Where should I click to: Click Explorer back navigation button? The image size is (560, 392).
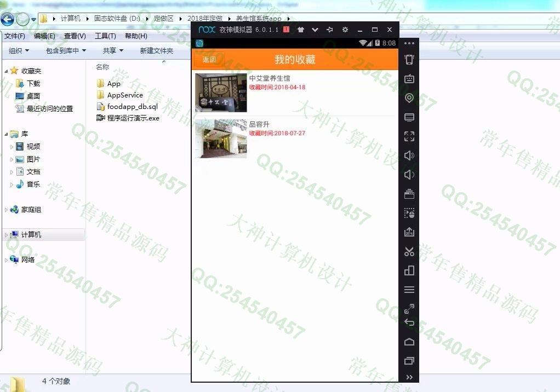[x=7, y=19]
